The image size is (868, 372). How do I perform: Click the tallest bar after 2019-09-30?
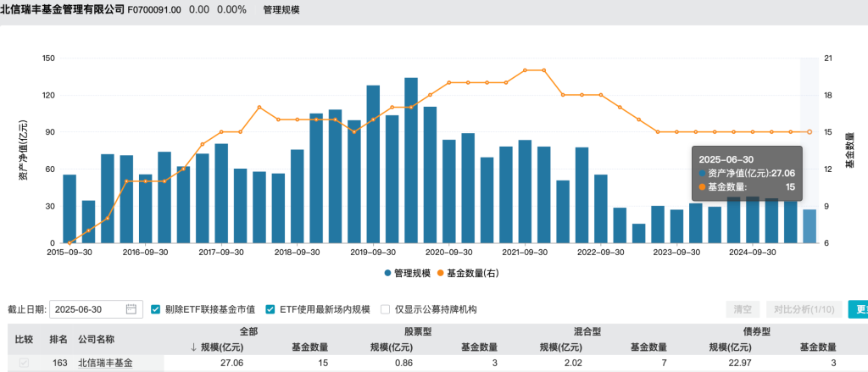[x=411, y=160]
